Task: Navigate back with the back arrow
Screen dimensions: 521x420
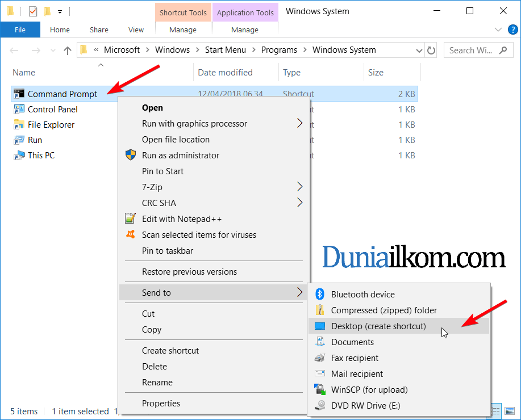Action: pos(14,51)
